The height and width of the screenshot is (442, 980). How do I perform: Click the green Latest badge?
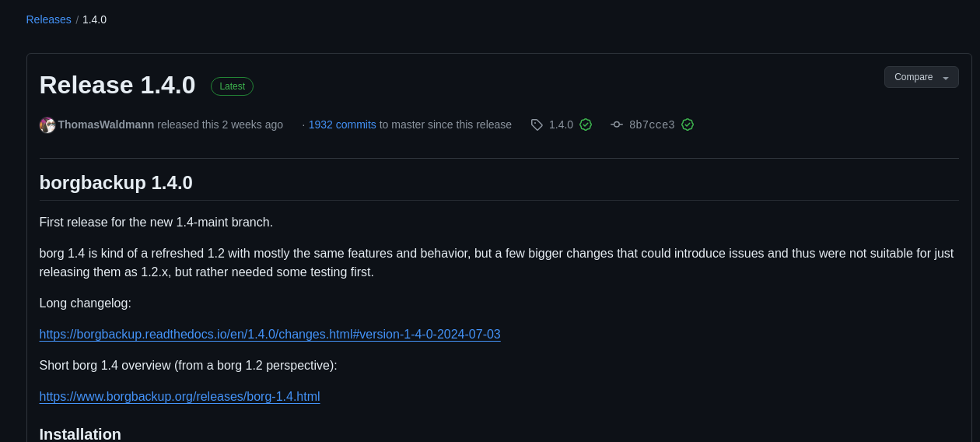coord(232,86)
